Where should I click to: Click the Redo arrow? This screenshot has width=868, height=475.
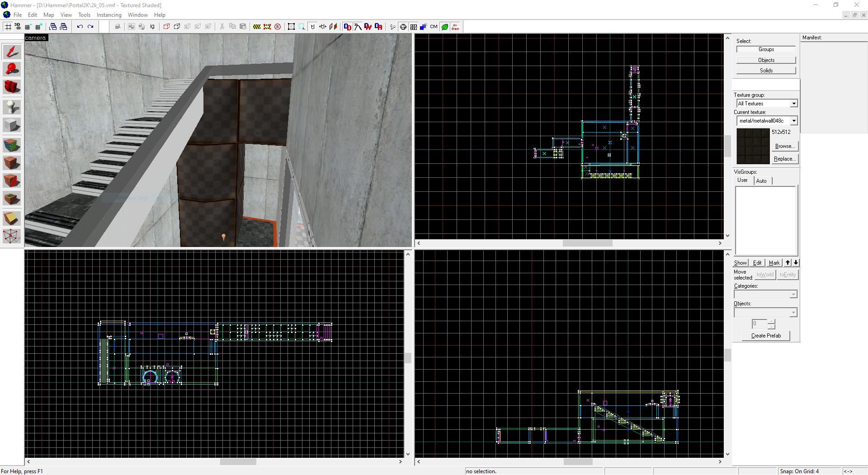pos(90,27)
